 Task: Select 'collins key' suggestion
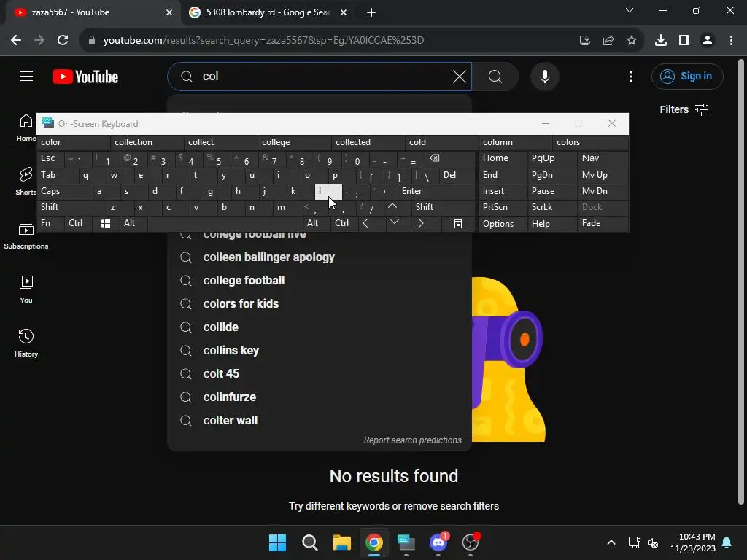click(x=320, y=351)
